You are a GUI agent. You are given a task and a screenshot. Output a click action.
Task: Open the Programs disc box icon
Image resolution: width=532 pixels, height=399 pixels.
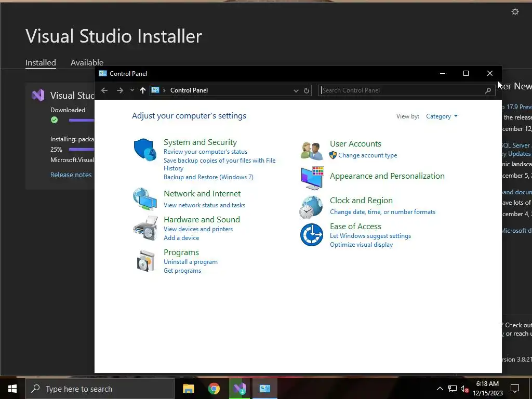click(x=145, y=261)
